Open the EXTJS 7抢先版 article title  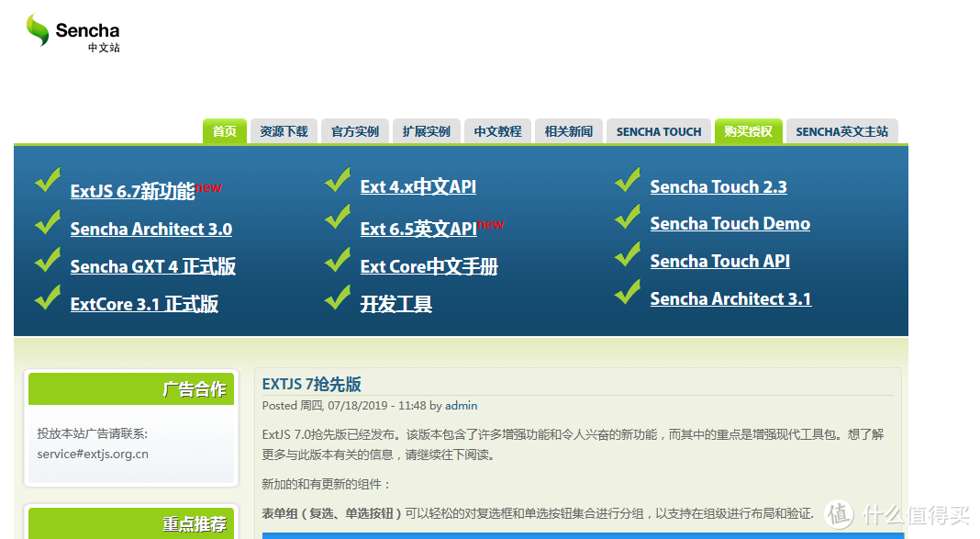tap(311, 384)
